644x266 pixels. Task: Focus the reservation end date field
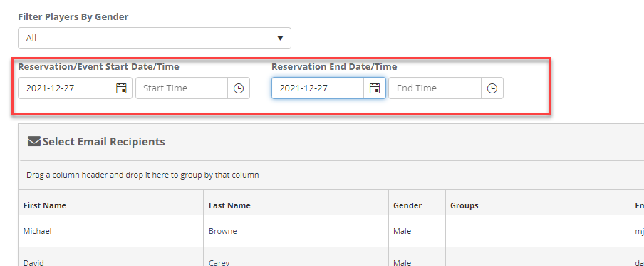tap(318, 88)
